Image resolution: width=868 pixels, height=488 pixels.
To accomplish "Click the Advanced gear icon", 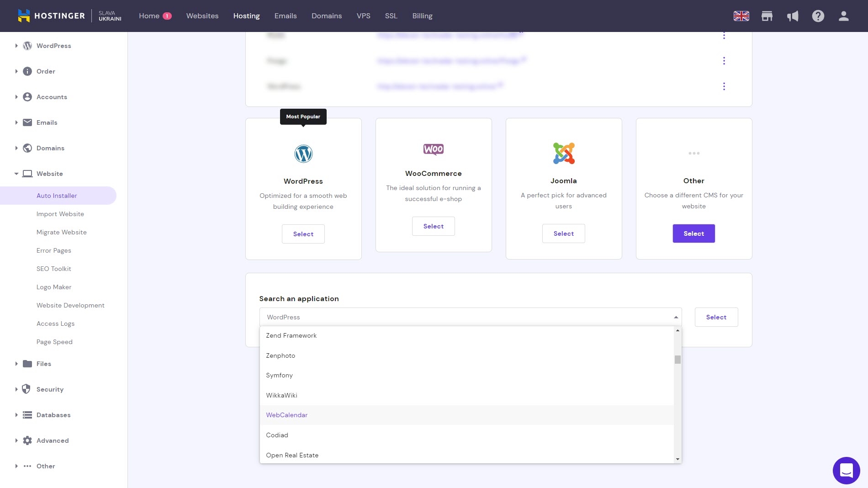I will (x=27, y=440).
